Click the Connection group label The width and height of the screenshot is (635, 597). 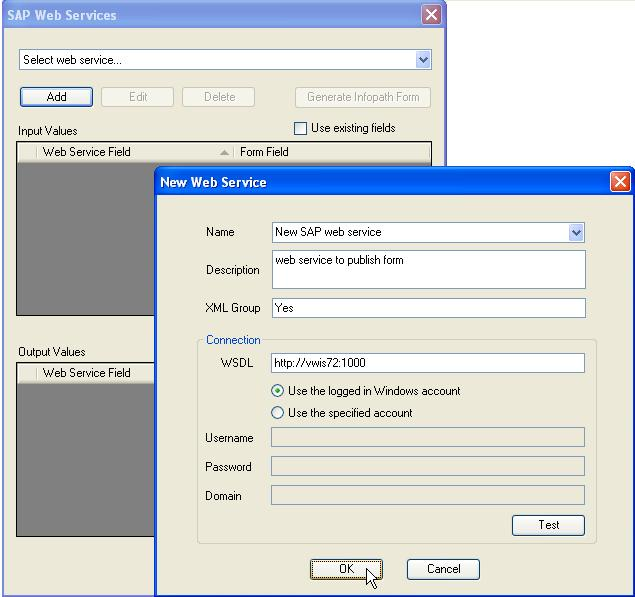pyautogui.click(x=233, y=340)
